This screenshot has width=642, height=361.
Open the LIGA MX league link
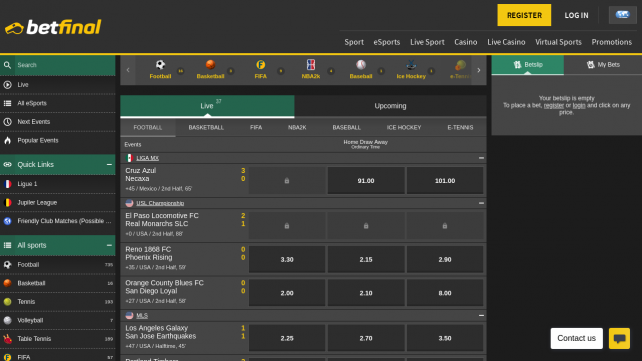(147, 158)
